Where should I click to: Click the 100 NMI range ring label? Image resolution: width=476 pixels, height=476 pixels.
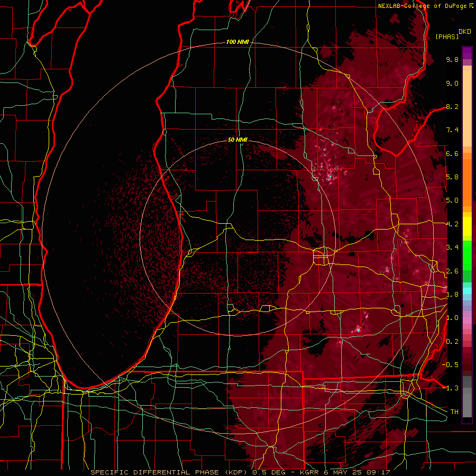click(237, 42)
